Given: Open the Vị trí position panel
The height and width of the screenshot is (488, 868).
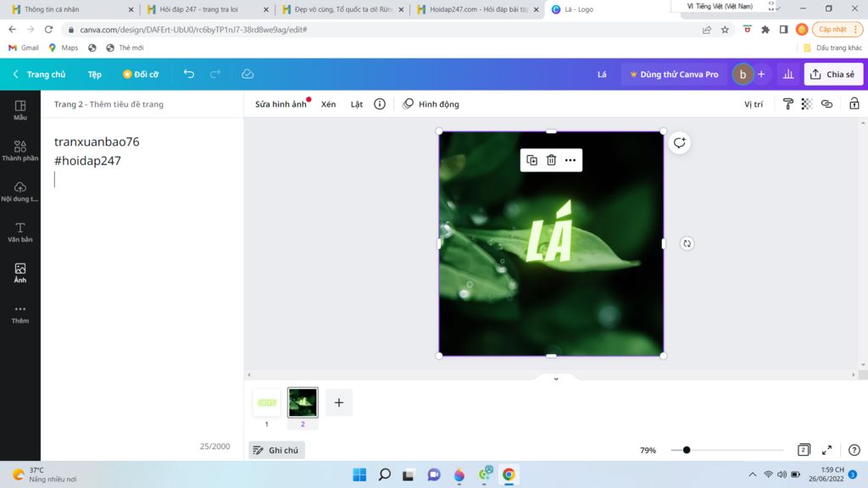Looking at the screenshot, I should click(754, 104).
